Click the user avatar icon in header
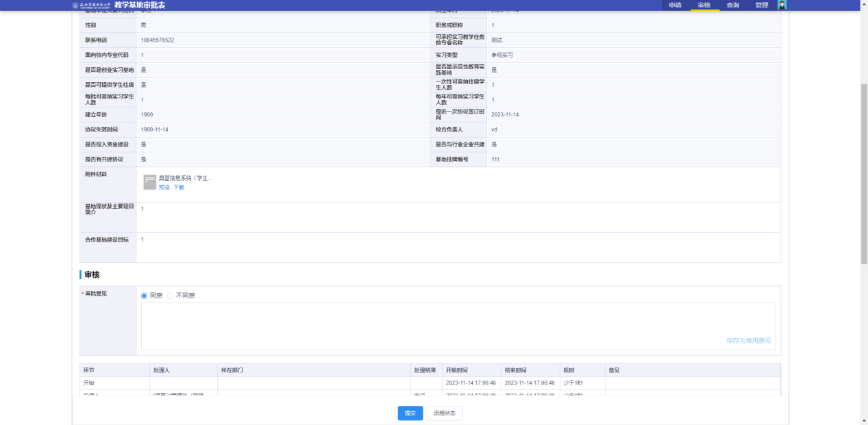The height and width of the screenshot is (425, 868). [x=782, y=5]
